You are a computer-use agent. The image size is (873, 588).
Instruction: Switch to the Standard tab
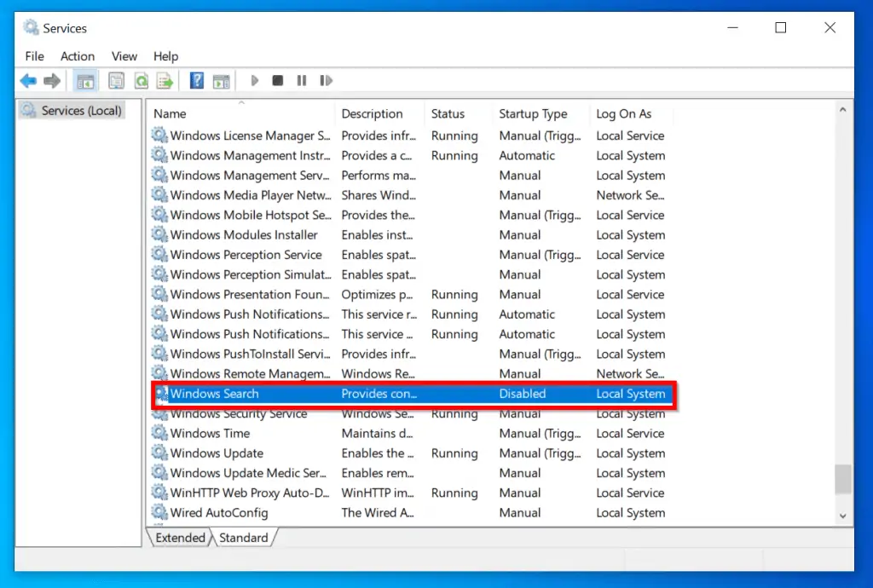(x=243, y=538)
